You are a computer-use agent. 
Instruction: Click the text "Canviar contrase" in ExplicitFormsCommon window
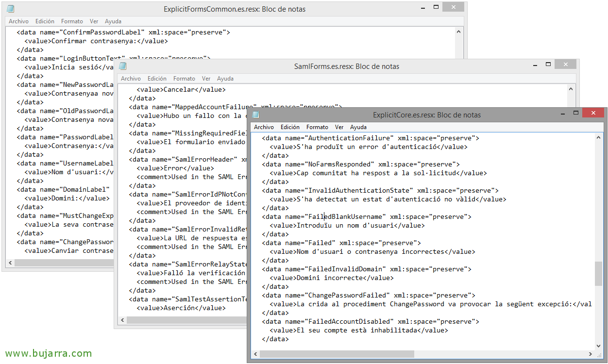tap(82, 251)
